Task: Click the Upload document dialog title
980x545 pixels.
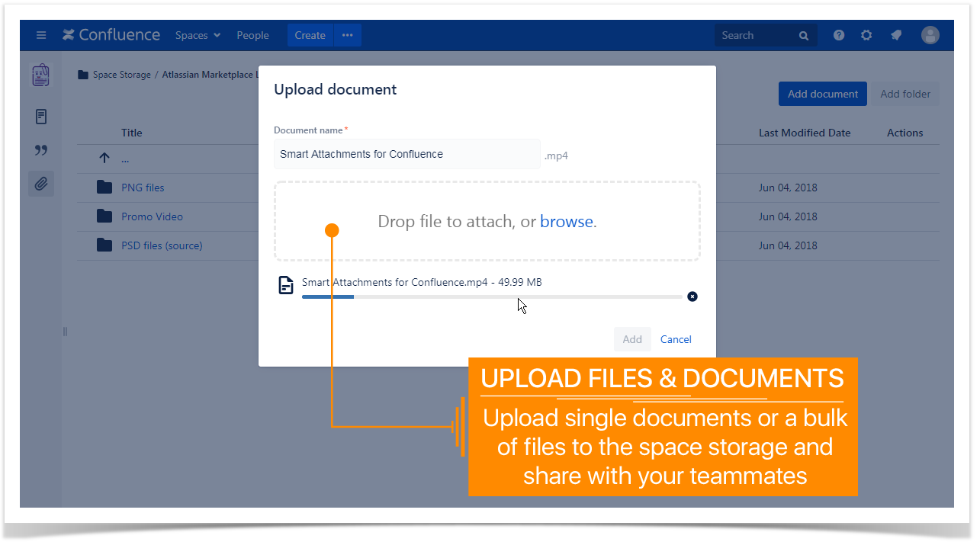Action: tap(336, 89)
